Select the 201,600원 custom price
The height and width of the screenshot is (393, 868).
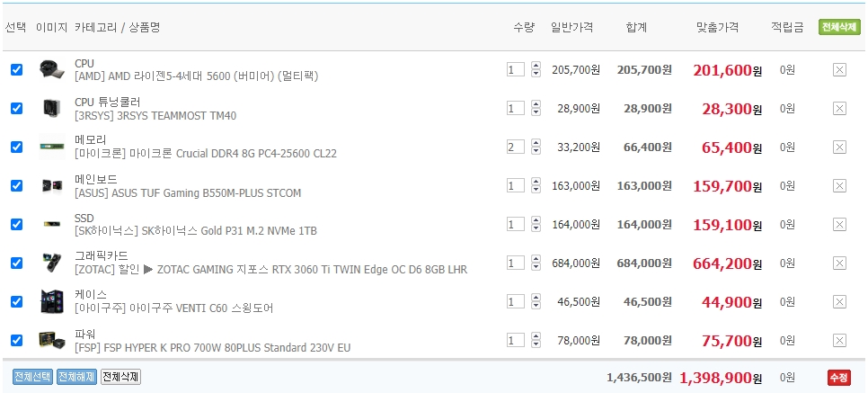pos(728,70)
